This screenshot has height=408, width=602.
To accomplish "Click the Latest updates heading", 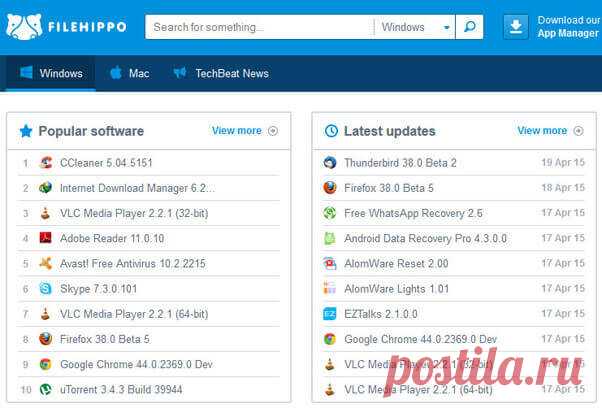I will (x=390, y=131).
